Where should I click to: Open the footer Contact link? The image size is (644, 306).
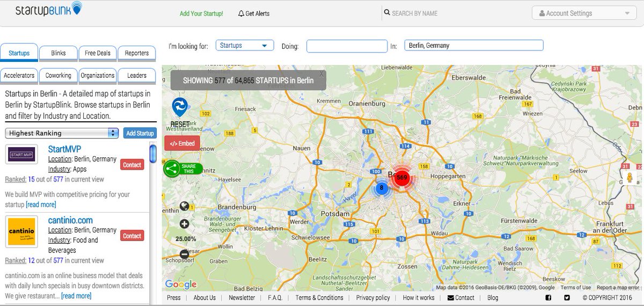point(461,297)
